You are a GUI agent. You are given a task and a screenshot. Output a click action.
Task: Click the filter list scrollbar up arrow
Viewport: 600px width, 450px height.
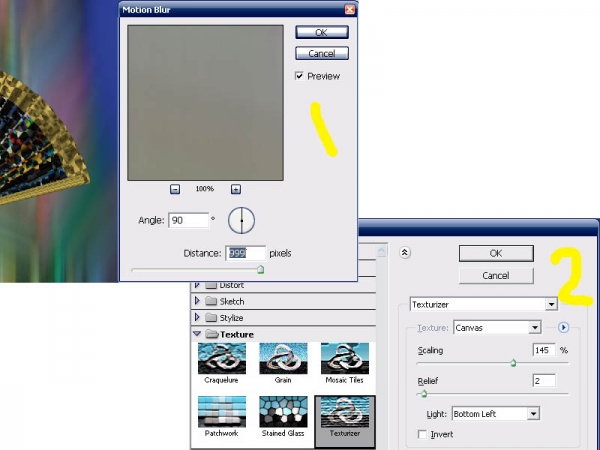[x=381, y=250]
